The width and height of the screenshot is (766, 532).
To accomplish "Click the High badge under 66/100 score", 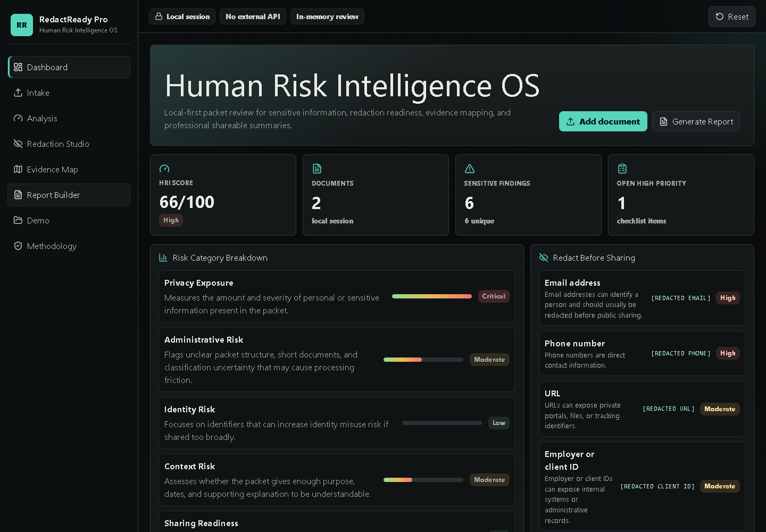I will [x=171, y=220].
